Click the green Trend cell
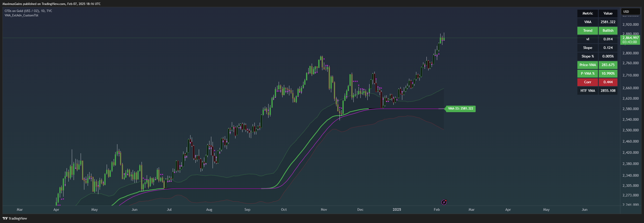644x223 pixels. click(588, 30)
